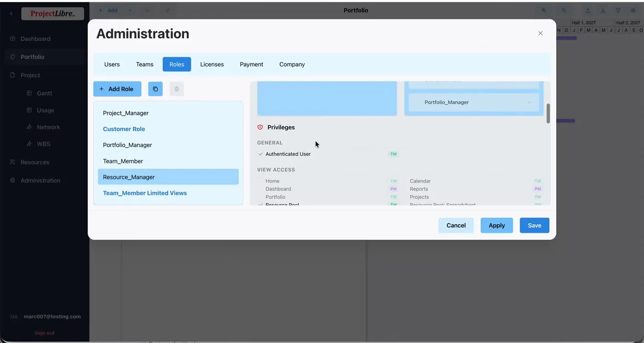Click the Add Role button

coord(117,89)
